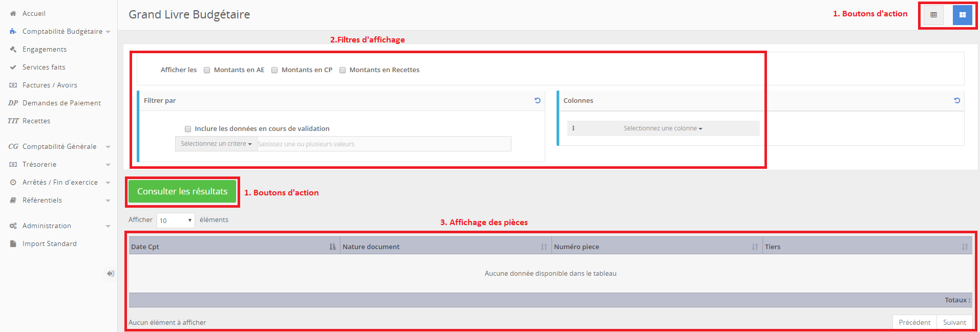Image resolution: width=980 pixels, height=332 pixels.
Task: Sort table by the Date Cpt sort icon
Action: [332, 247]
